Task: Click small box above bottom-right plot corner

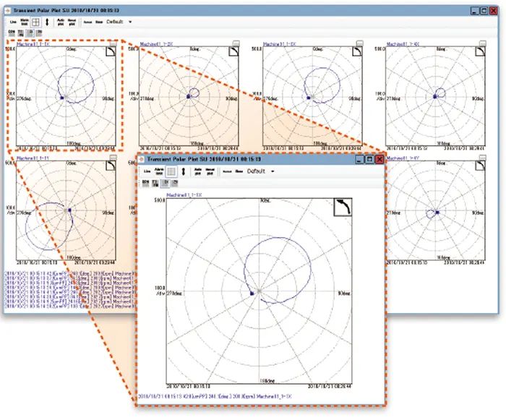Action: tap(483, 158)
